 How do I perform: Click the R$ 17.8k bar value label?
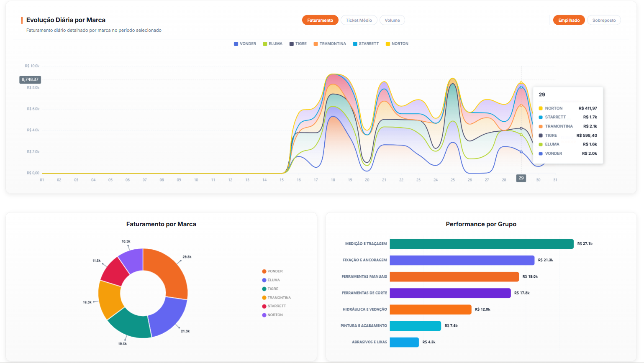(522, 293)
